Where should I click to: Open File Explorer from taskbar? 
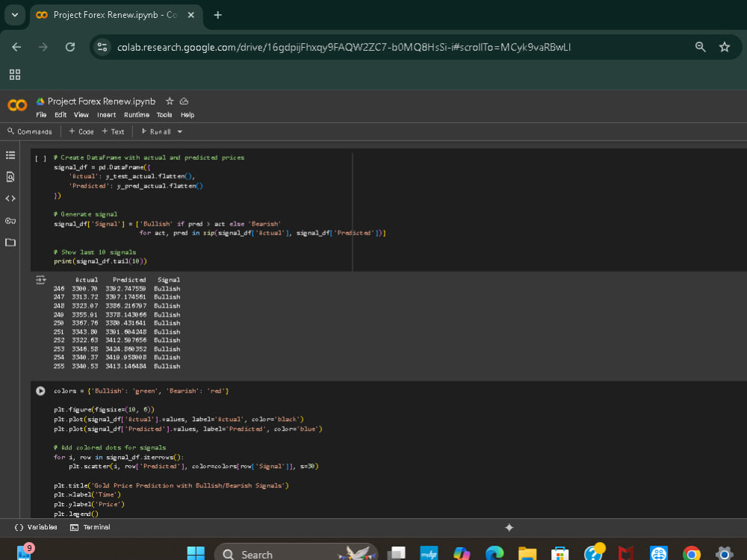[x=527, y=554]
